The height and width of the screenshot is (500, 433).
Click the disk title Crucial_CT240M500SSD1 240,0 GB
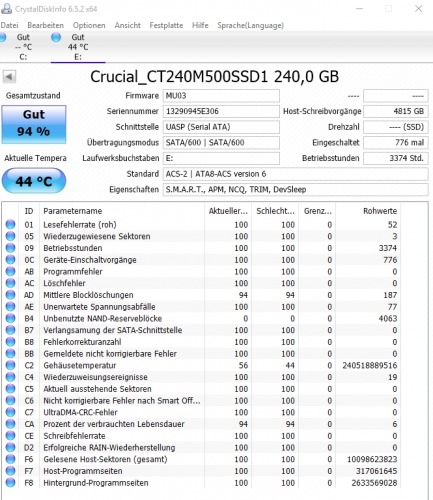[215, 77]
